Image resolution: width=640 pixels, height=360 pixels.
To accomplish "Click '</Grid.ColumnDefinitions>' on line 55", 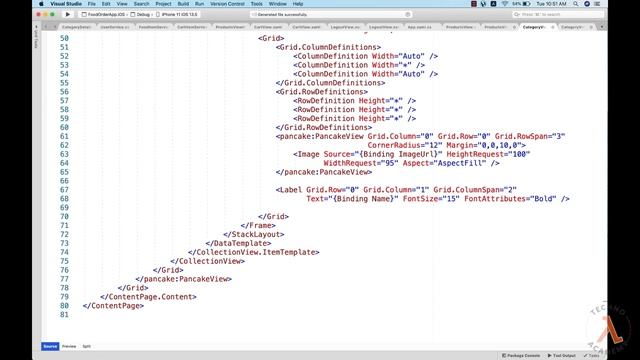I will pyautogui.click(x=330, y=83).
